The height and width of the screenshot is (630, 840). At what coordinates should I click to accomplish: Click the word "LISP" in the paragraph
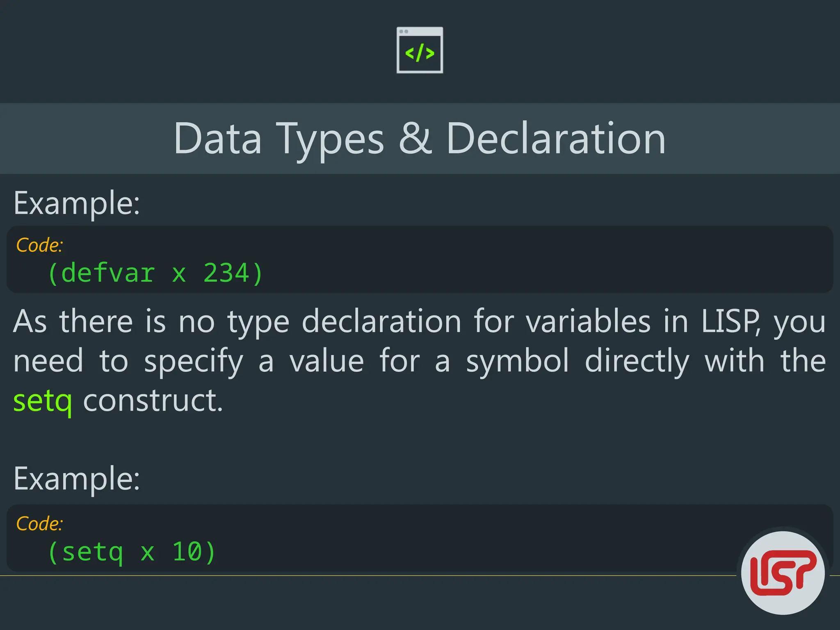click(x=729, y=321)
